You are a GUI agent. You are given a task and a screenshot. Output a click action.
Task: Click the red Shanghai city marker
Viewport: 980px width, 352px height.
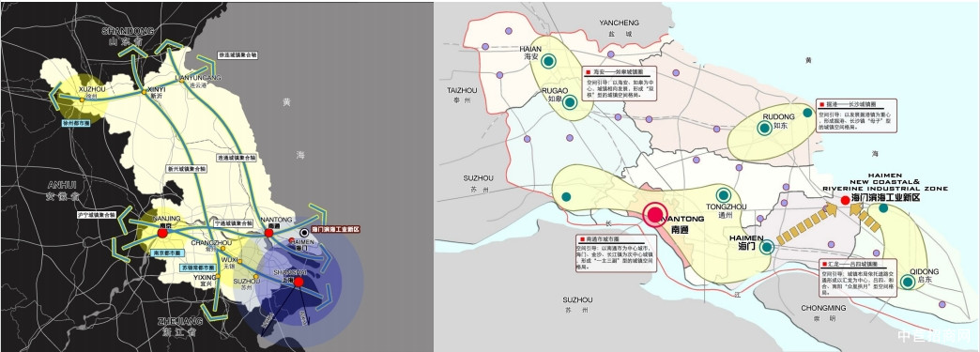pos(299,282)
